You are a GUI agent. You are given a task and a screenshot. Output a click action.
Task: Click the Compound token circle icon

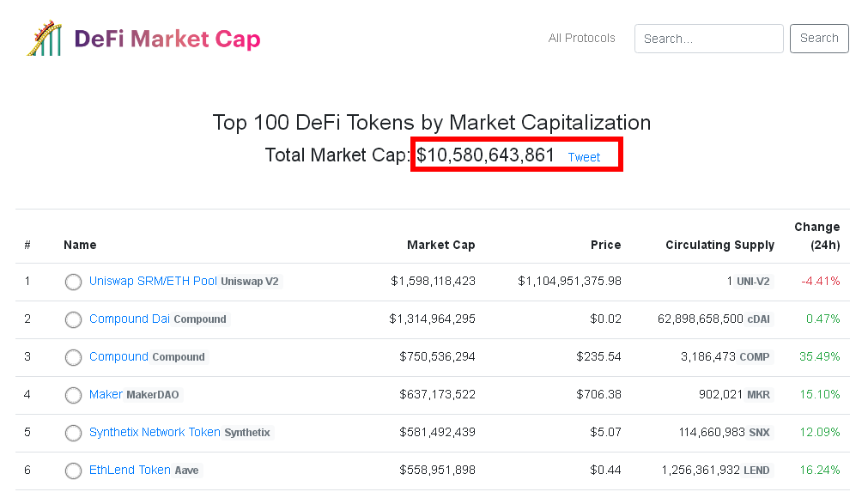73,357
